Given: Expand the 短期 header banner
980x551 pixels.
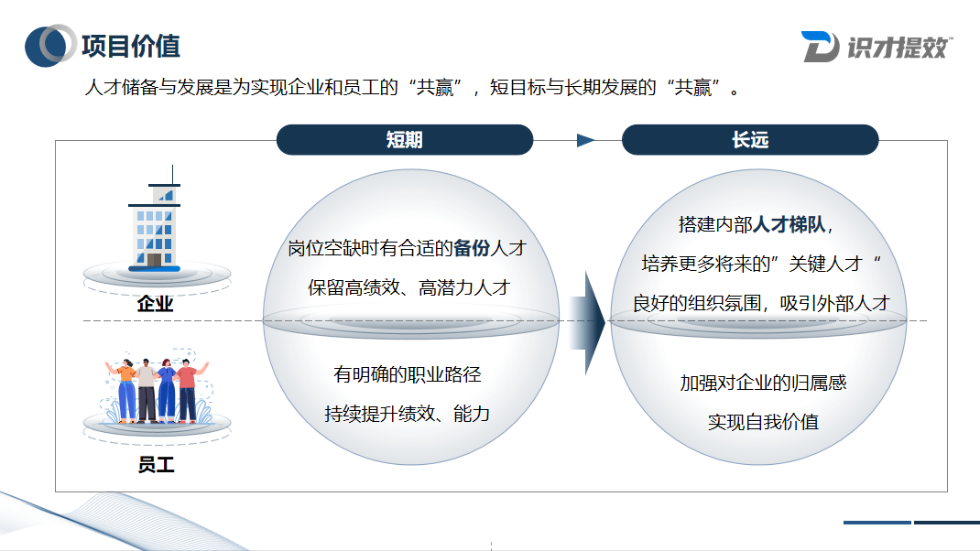Looking at the screenshot, I should point(405,139).
